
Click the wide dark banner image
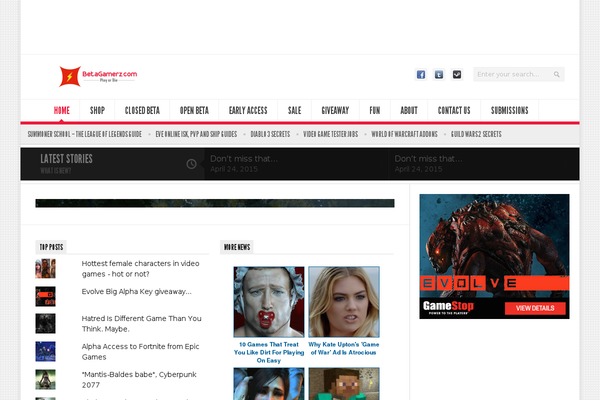click(x=215, y=203)
